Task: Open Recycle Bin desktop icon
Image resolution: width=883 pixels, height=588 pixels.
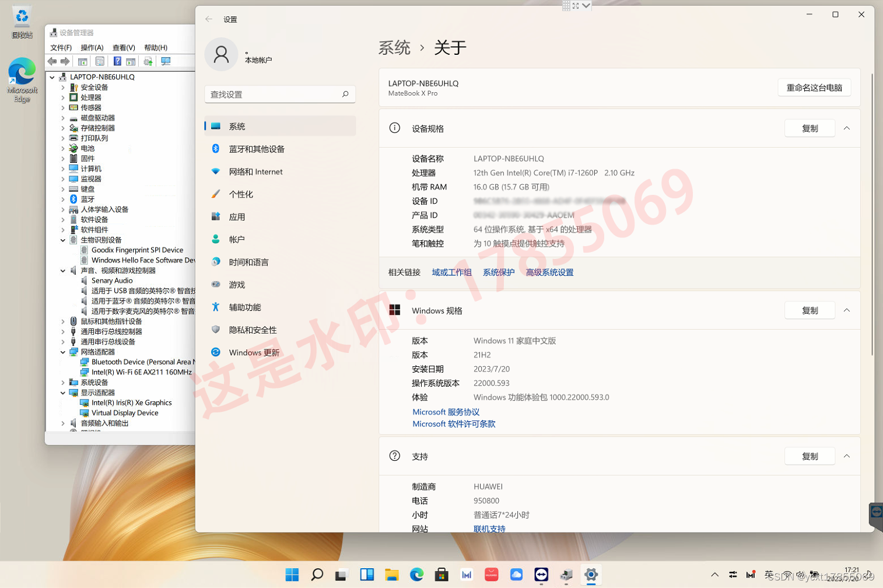Action: point(22,23)
